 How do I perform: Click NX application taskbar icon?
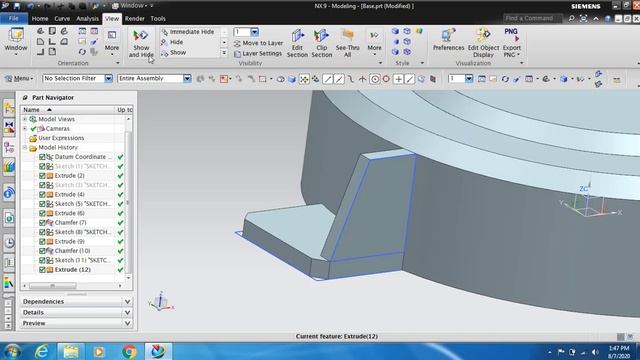(158, 351)
